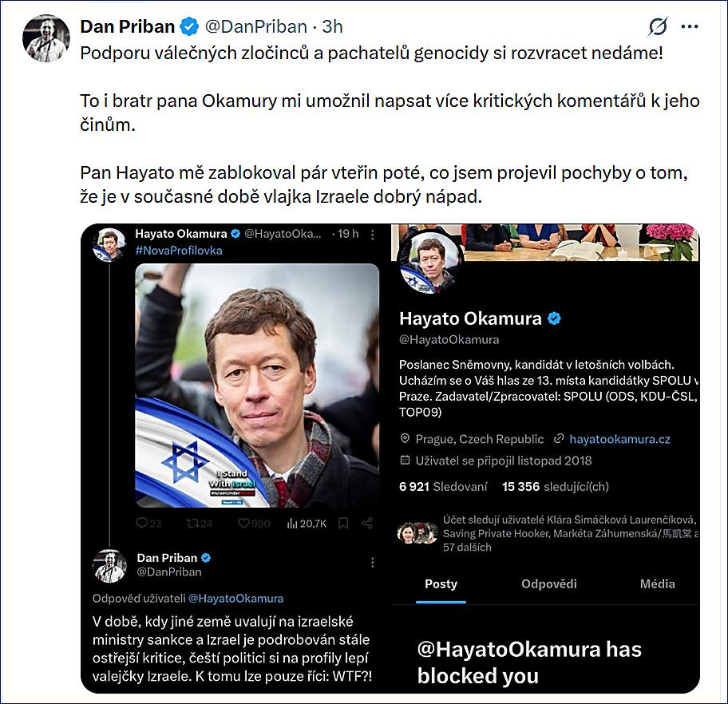728x704 pixels.
Task: Click the reply icon with 23 comments
Action: 142,524
